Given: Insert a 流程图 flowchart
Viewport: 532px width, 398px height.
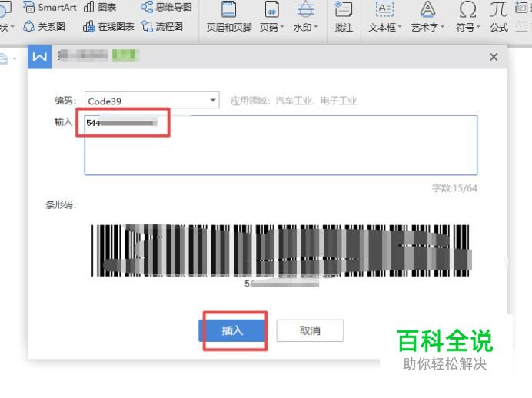Looking at the screenshot, I should point(162,26).
